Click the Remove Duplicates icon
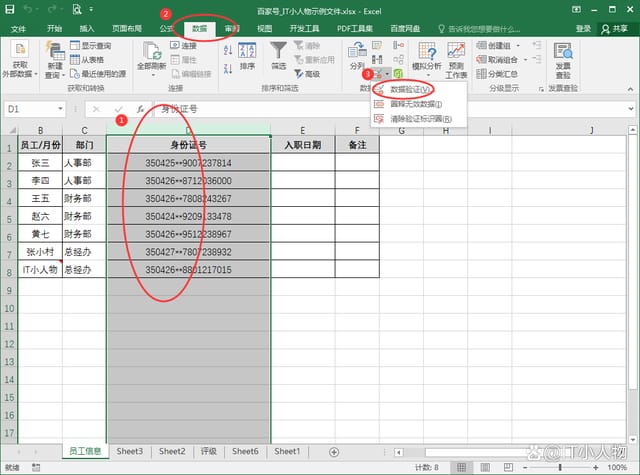 (377, 60)
